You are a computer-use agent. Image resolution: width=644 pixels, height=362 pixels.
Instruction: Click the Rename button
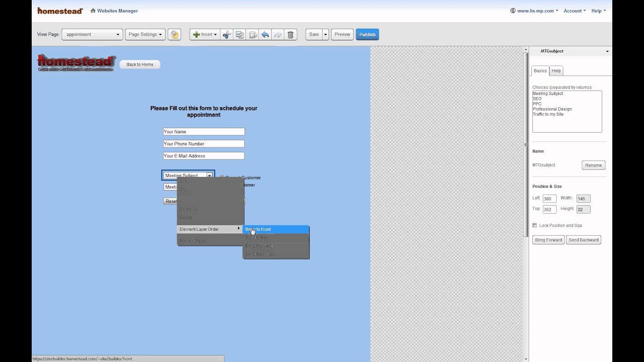click(593, 165)
